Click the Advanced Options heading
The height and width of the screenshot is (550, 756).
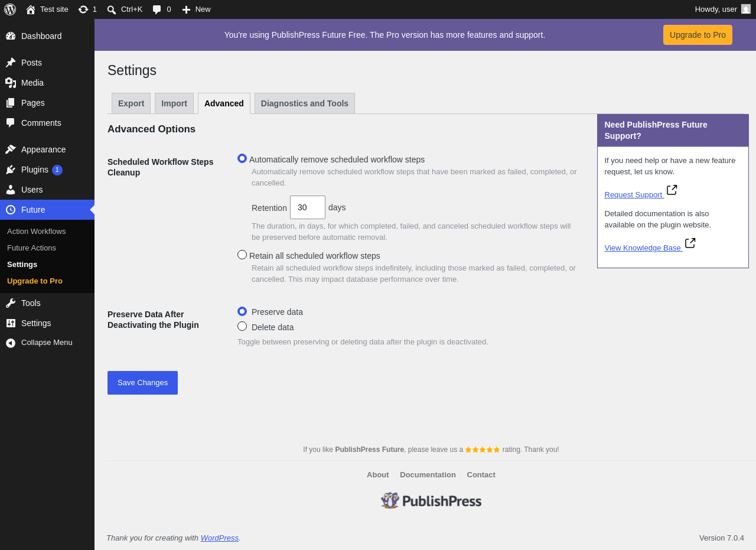151,129
